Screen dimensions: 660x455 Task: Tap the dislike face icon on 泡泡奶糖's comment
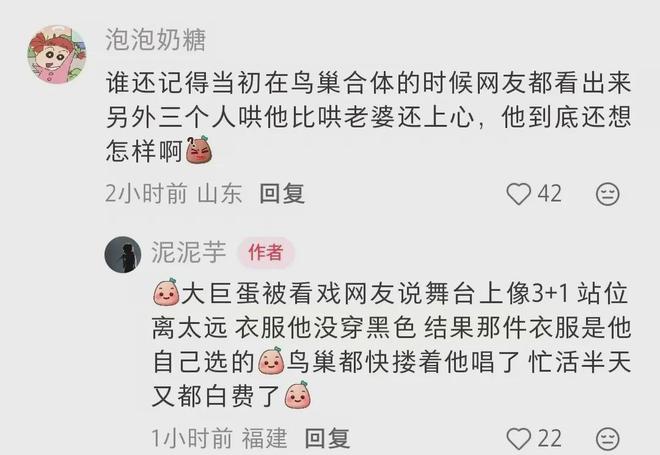tap(607, 194)
